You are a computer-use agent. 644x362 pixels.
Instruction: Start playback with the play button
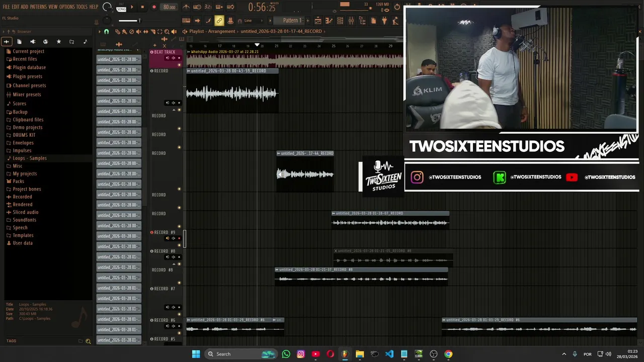(132, 7)
